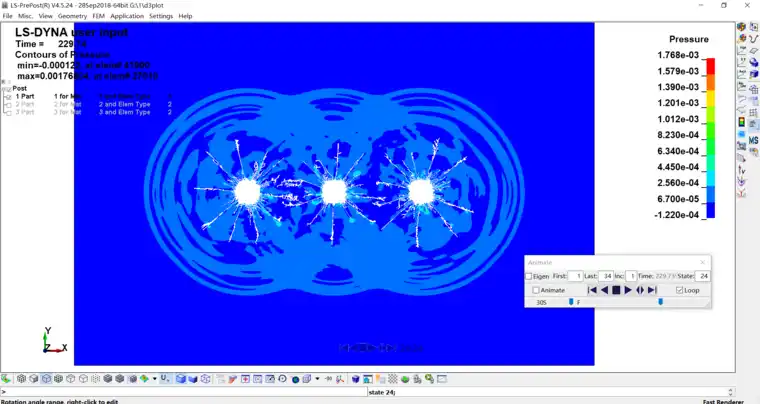Play animation forward
This screenshot has width=760, height=404.
point(628,290)
